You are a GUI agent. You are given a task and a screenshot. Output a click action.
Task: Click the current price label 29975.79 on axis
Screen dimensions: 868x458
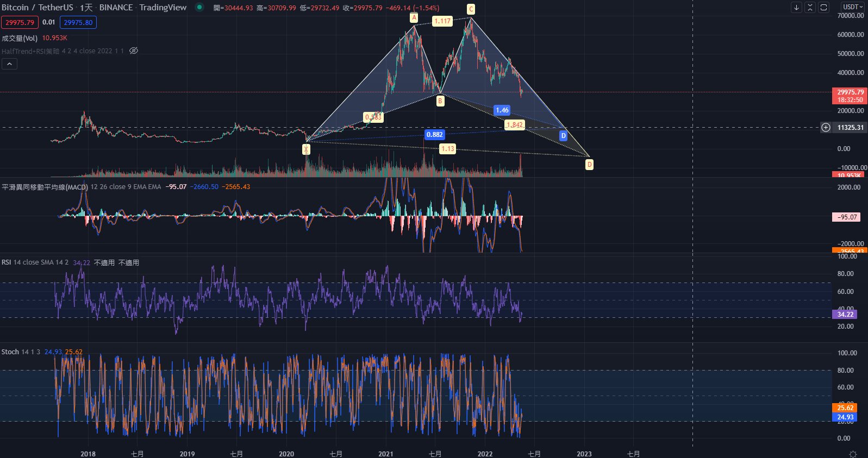[850, 92]
